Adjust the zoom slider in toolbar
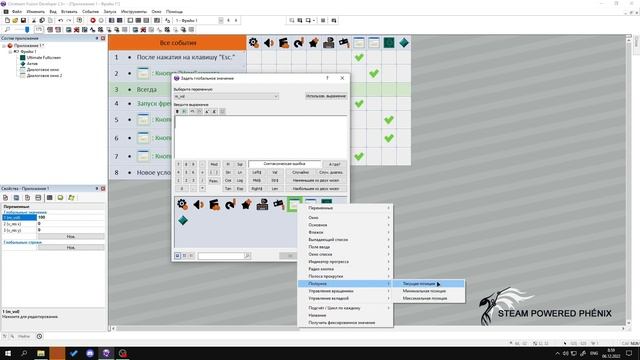Viewport: 640px width, 360px height. (x=27, y=29)
